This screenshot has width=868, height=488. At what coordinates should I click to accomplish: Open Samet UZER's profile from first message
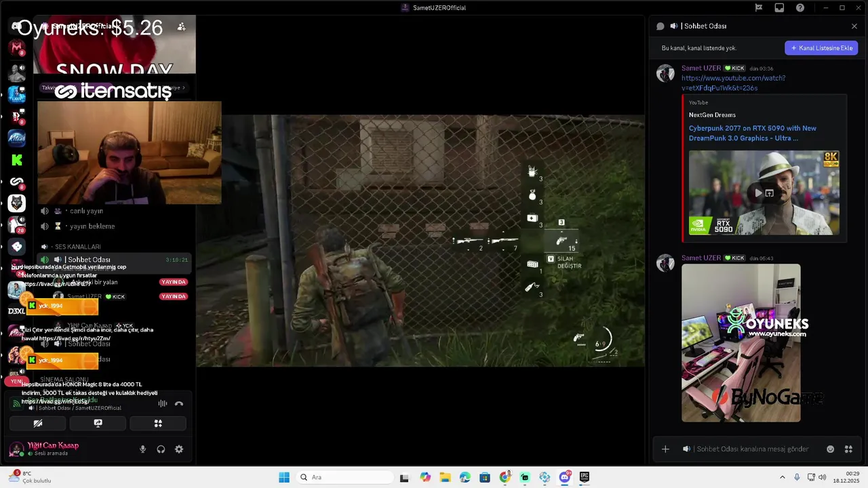701,68
